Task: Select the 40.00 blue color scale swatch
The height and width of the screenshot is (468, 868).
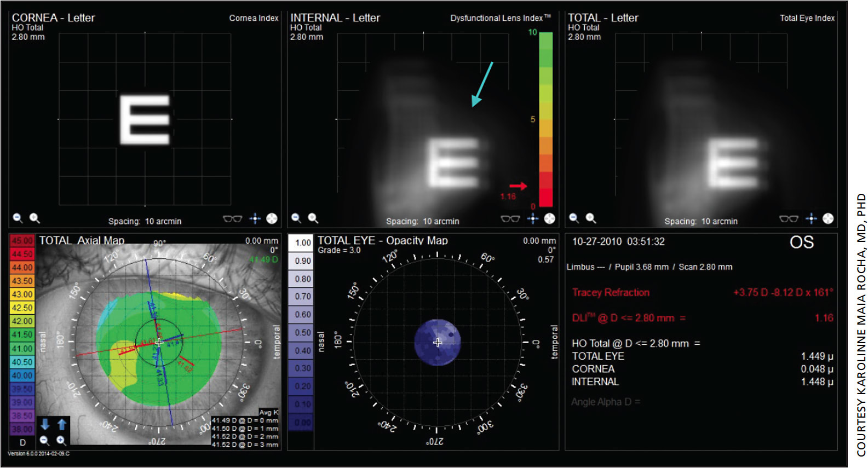Action: point(22,375)
